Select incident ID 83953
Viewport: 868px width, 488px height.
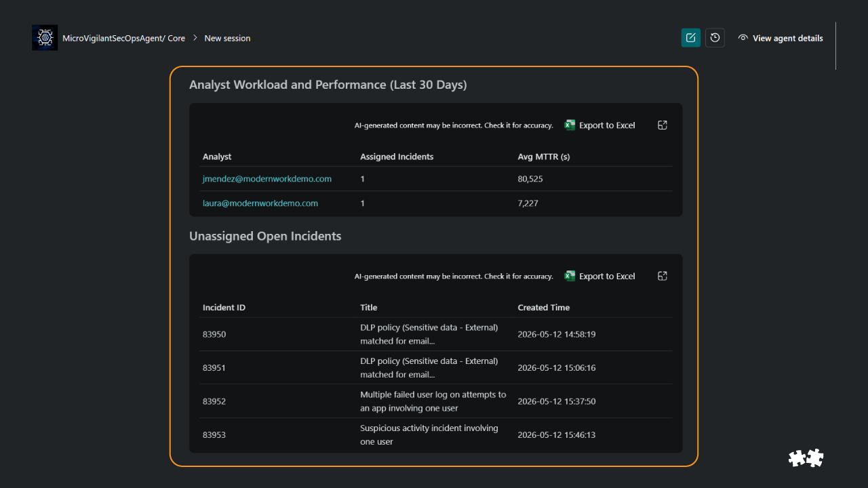214,435
